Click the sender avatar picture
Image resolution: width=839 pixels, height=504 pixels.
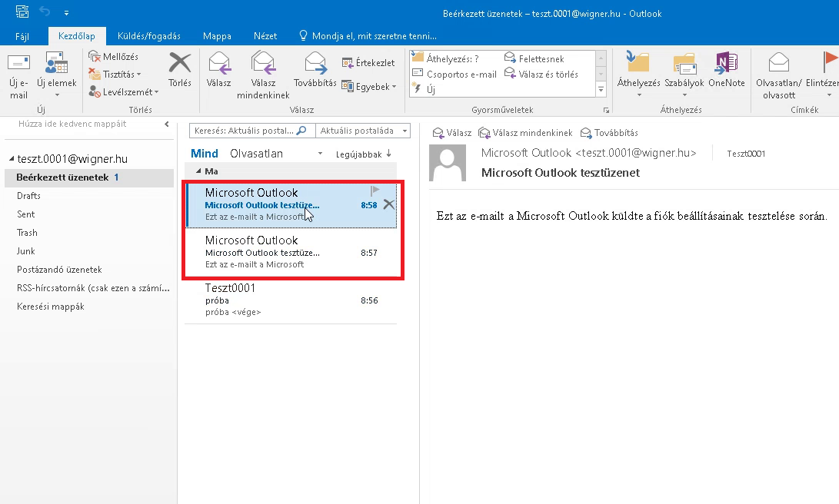click(448, 163)
